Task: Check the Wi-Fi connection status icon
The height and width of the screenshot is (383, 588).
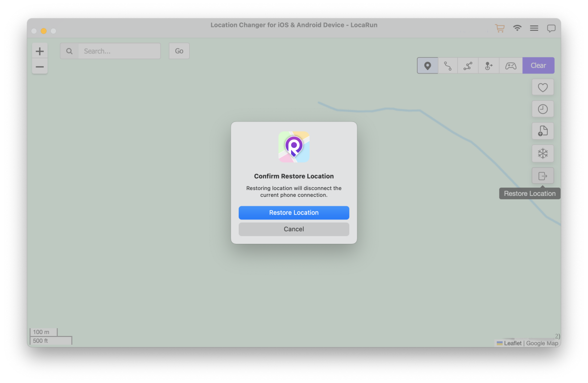Action: (517, 28)
